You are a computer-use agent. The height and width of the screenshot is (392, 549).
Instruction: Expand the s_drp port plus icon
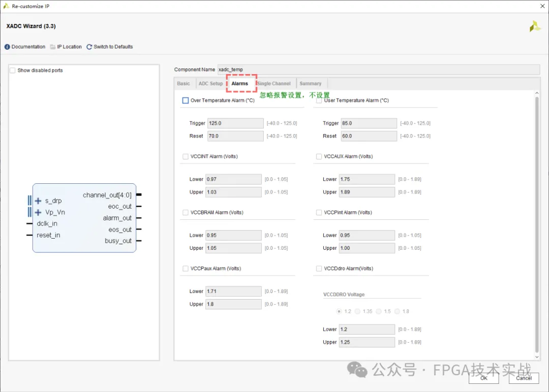38,201
